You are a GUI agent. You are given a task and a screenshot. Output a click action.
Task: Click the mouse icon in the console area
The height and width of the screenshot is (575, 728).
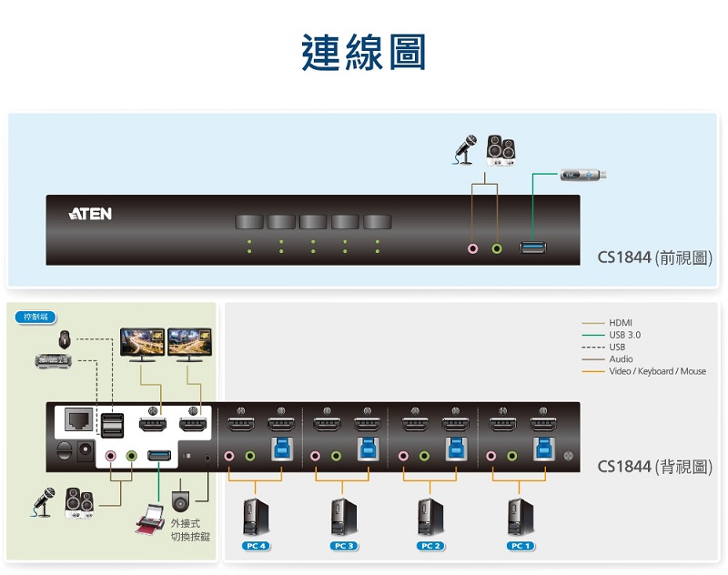coord(65,340)
